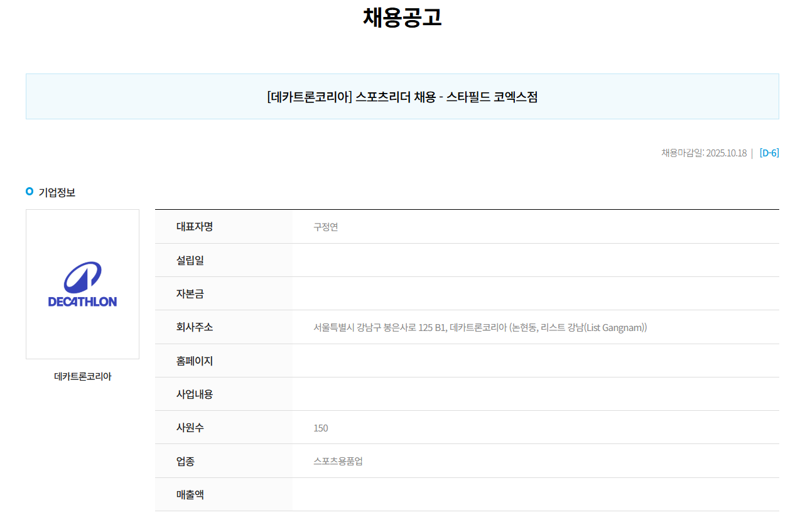Click the company address starting with 서울특별시 강남구
805x532 pixels.
(480, 327)
